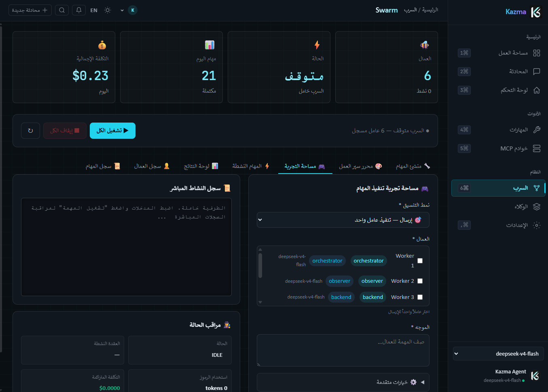Click the workers list scroll-down arrow

pyautogui.click(x=260, y=302)
